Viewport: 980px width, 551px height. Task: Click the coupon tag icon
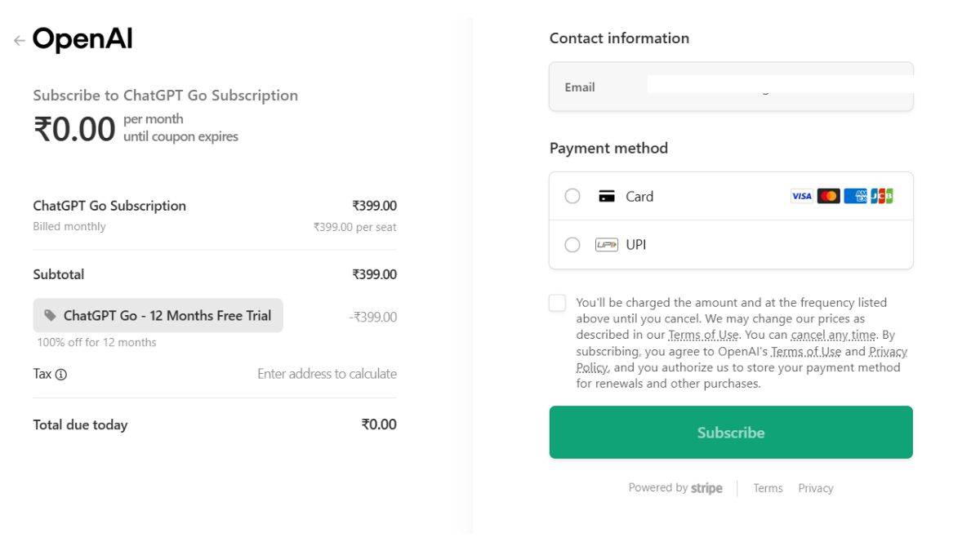[x=51, y=315]
